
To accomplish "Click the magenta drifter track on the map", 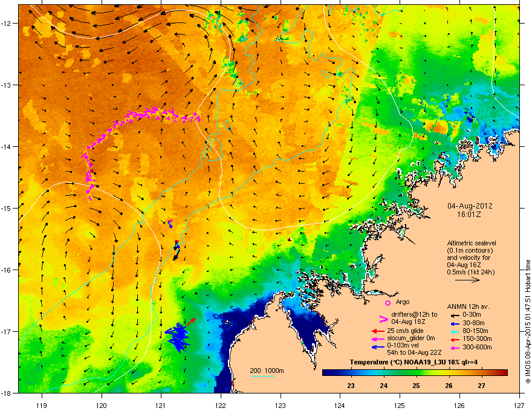I will (x=141, y=152).
